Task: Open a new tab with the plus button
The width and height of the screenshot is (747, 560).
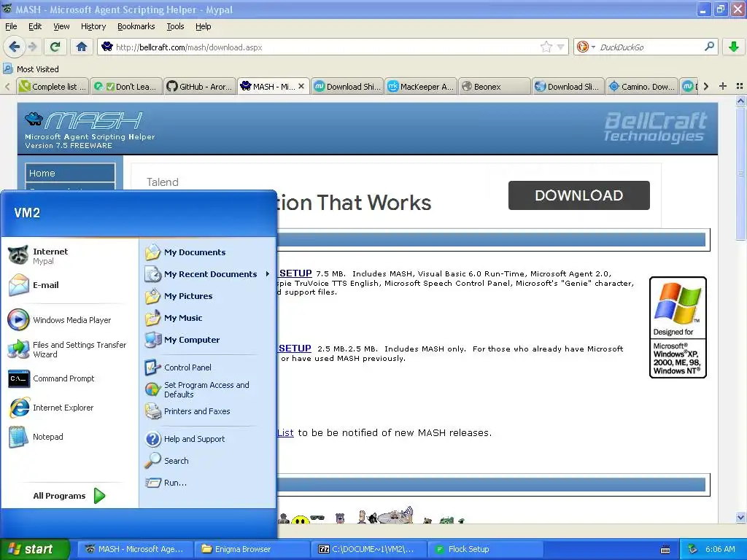Action: [723, 86]
